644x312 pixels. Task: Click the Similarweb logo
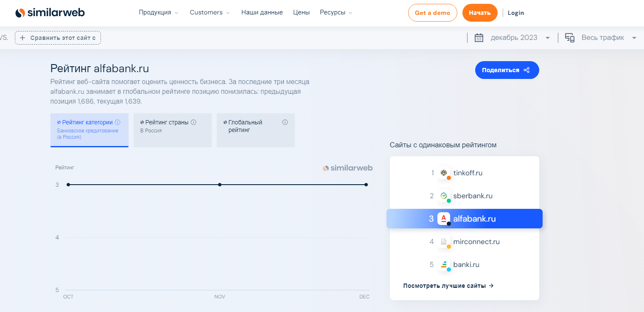coord(50,13)
